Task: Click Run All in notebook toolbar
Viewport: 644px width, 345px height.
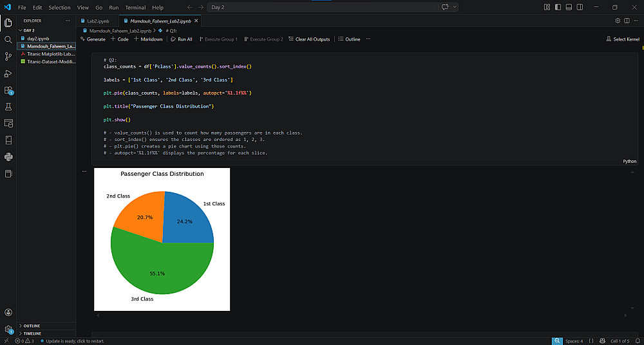Action: click(x=181, y=39)
